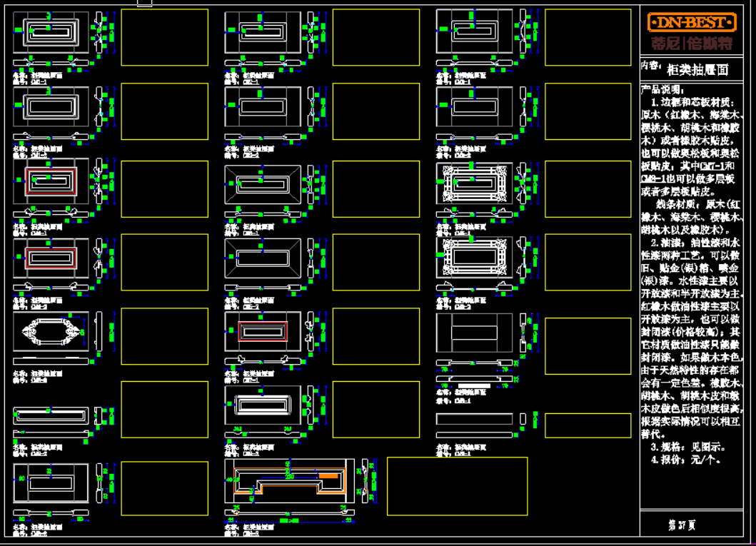This screenshot has height=546, width=756.
Task: Select the beveled drawer face with diagonal corners
Action: pos(262,181)
